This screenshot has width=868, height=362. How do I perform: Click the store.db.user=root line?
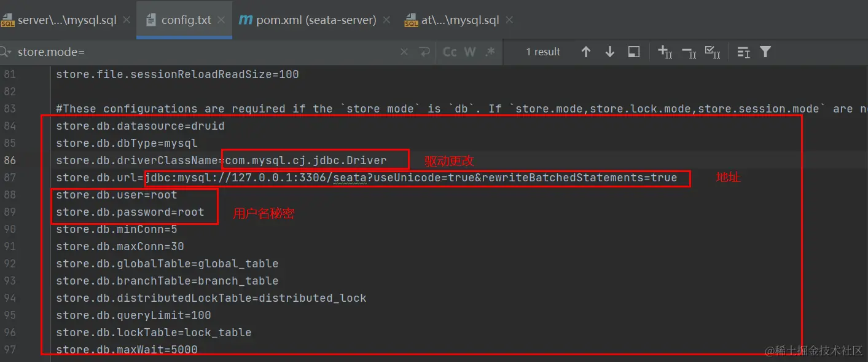[x=117, y=195]
